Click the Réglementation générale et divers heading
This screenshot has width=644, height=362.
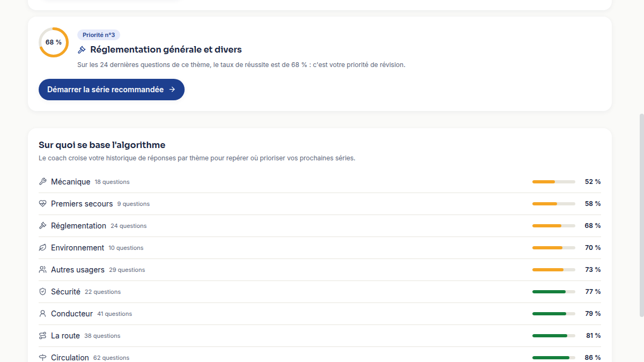click(166, 50)
